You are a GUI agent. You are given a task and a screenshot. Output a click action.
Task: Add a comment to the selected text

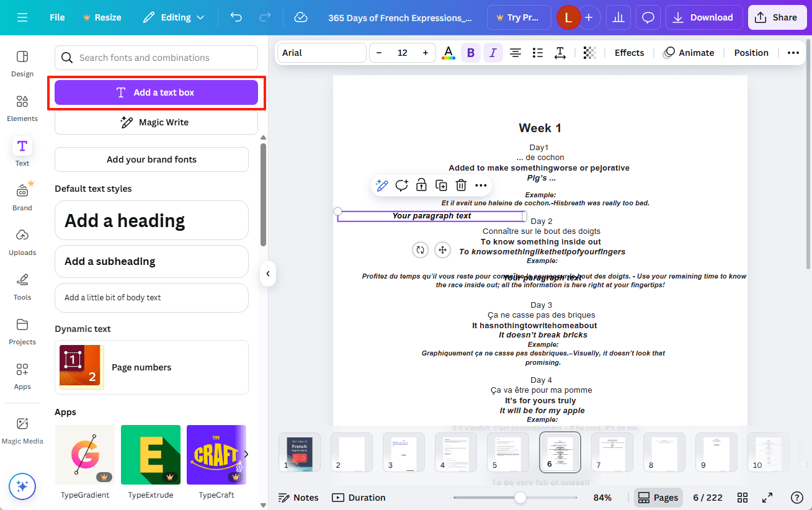tap(402, 185)
